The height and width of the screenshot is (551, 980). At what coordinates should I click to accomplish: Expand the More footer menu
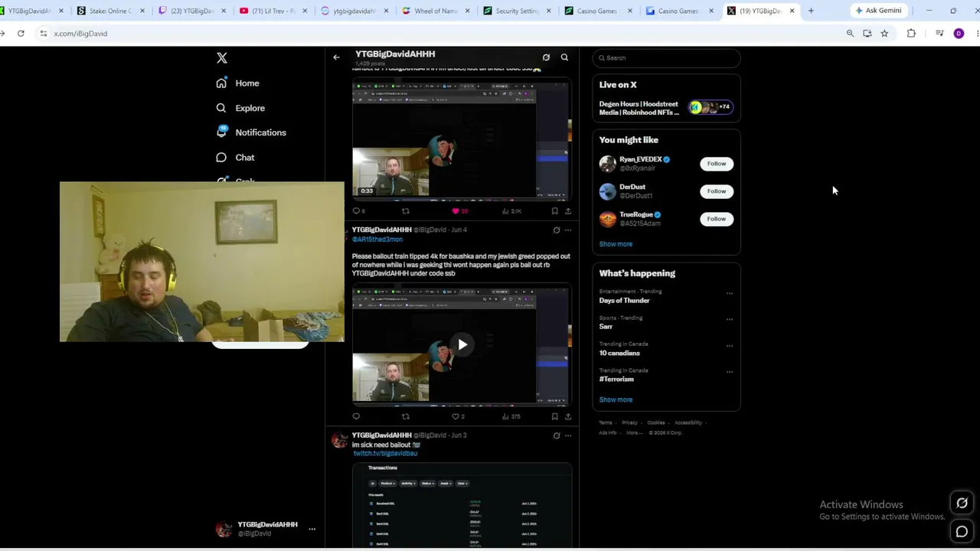pyautogui.click(x=634, y=432)
